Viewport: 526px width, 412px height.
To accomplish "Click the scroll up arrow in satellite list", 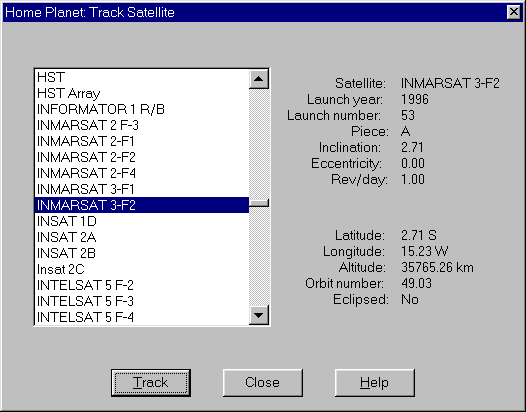I will tap(259, 79).
